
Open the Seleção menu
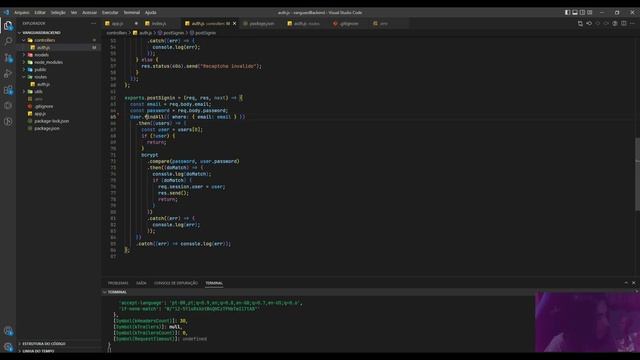(58, 13)
